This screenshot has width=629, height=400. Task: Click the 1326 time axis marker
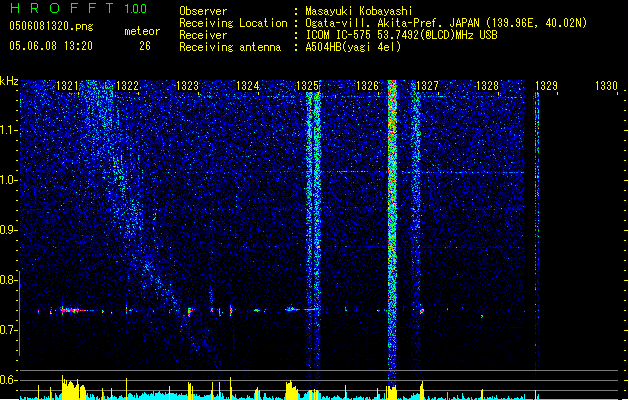click(x=367, y=86)
